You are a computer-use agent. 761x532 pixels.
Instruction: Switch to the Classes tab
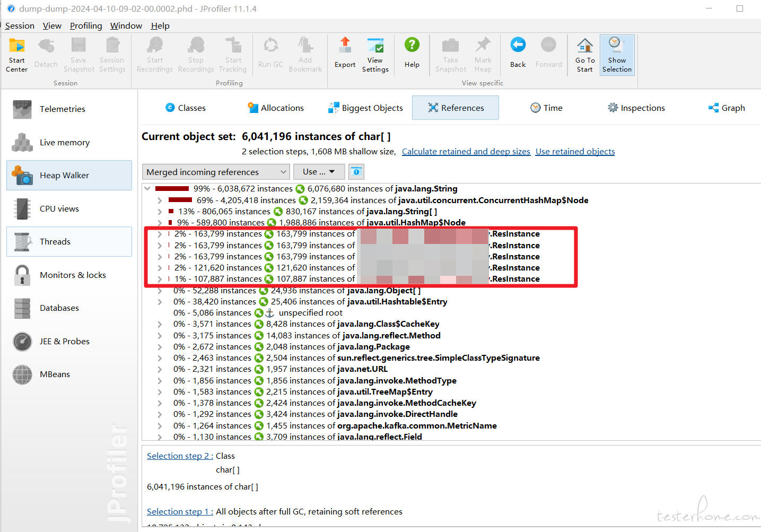(186, 108)
